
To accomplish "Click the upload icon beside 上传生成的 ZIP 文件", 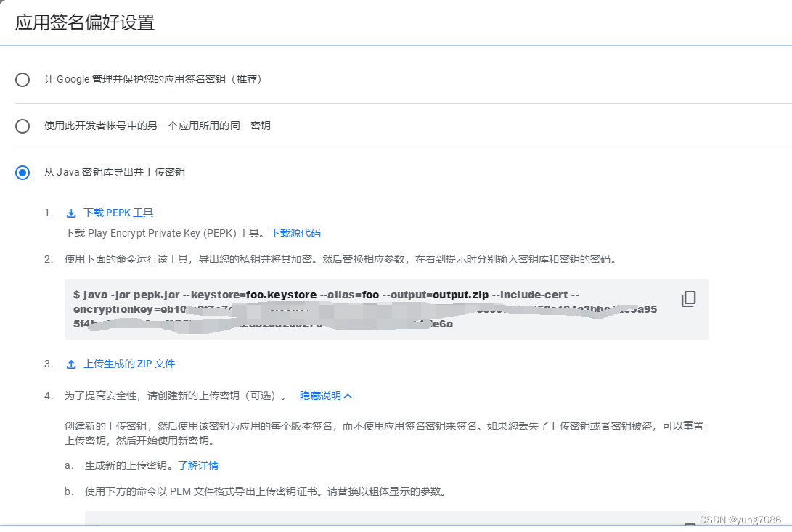I will click(x=71, y=364).
